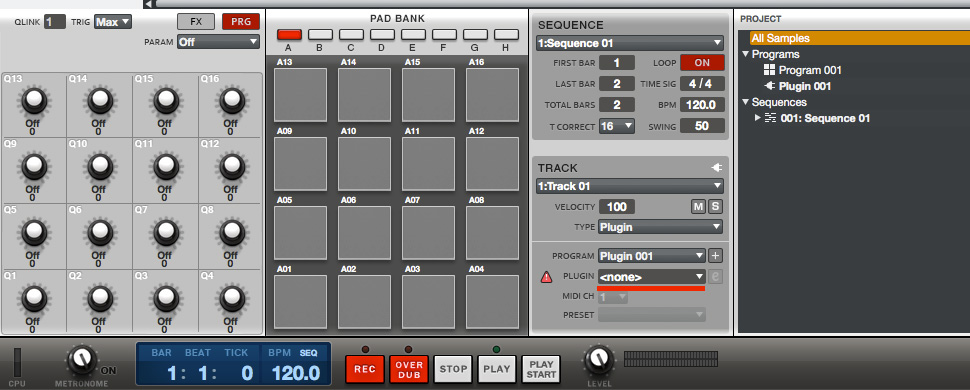Click the STOP button

(x=453, y=369)
